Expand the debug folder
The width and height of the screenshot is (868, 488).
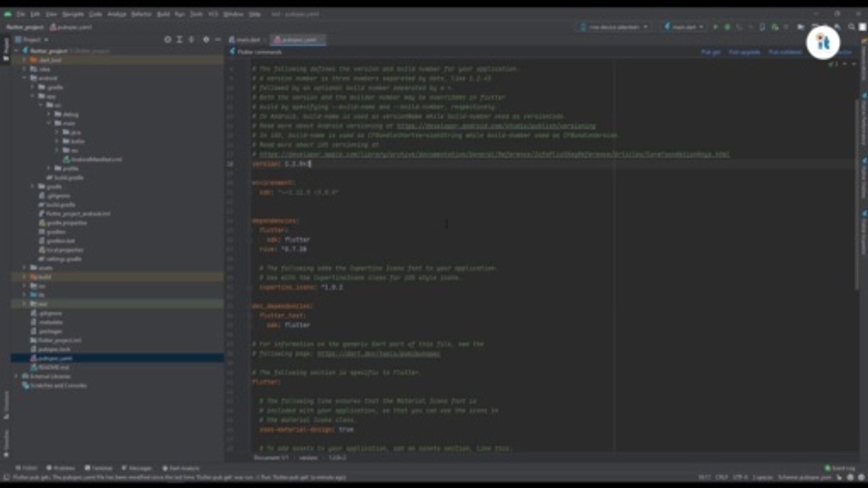tap(50, 114)
